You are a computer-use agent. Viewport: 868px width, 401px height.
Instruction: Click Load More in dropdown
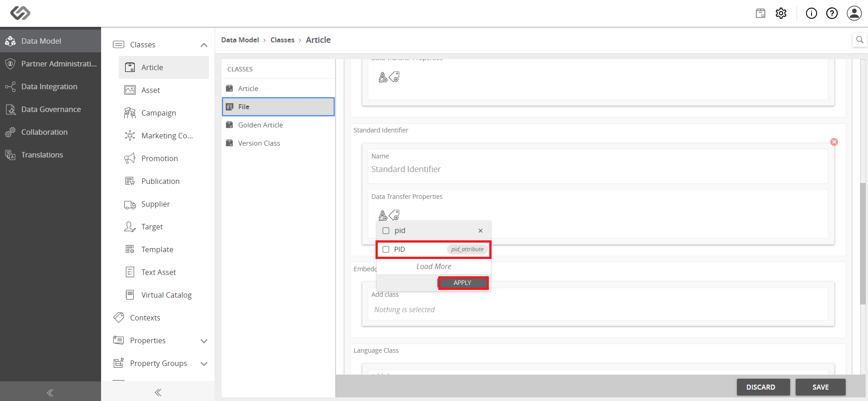(434, 266)
